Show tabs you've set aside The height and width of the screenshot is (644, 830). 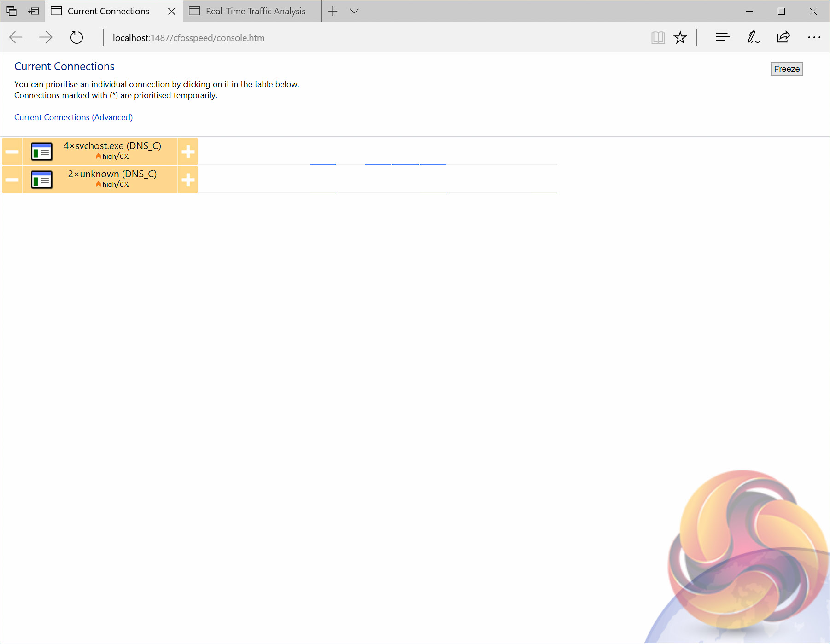(x=12, y=11)
